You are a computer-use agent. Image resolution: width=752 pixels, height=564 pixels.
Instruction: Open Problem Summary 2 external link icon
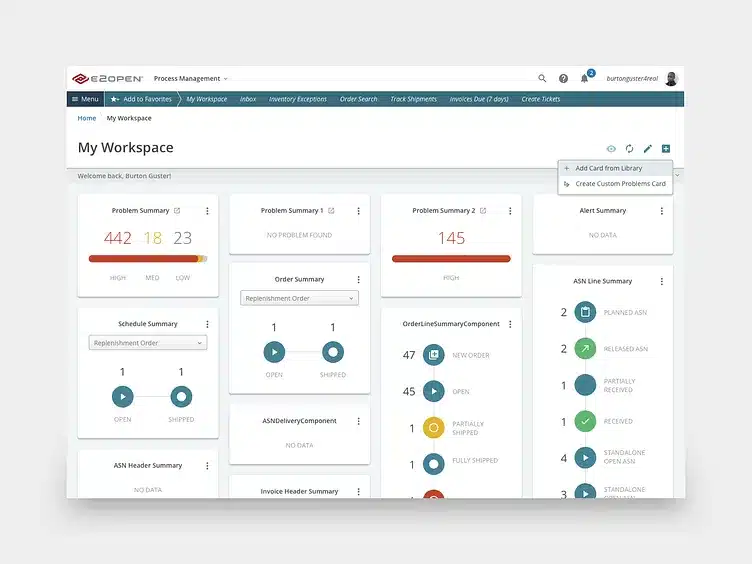[483, 211]
